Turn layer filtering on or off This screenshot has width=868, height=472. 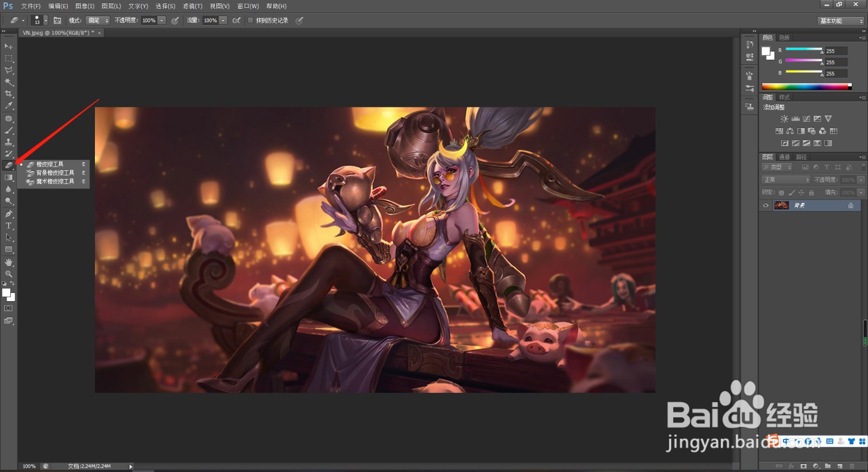864,167
